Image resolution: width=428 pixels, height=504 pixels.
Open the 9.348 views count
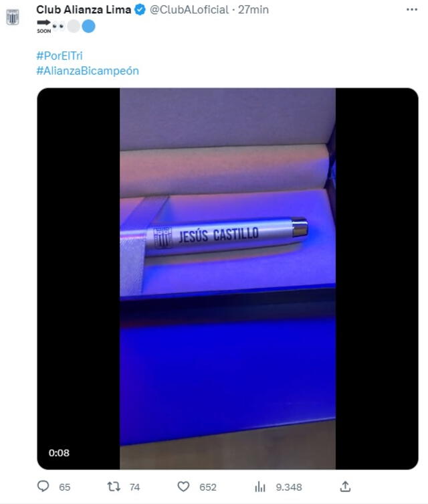(x=289, y=487)
